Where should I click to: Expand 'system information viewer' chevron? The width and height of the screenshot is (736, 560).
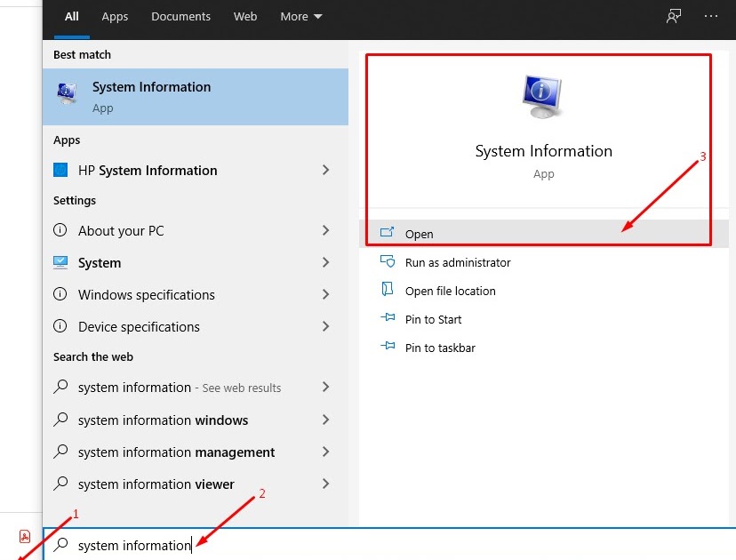(x=325, y=484)
